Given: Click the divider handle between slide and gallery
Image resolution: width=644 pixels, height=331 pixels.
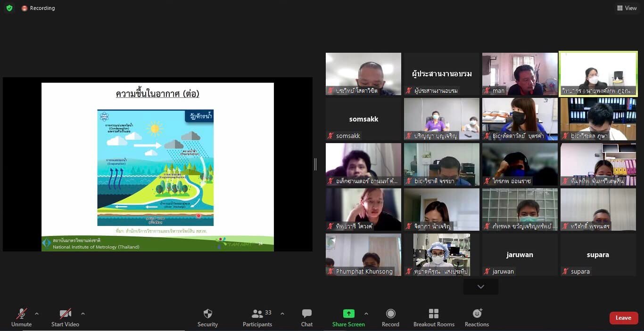Looking at the screenshot, I should 315,164.
